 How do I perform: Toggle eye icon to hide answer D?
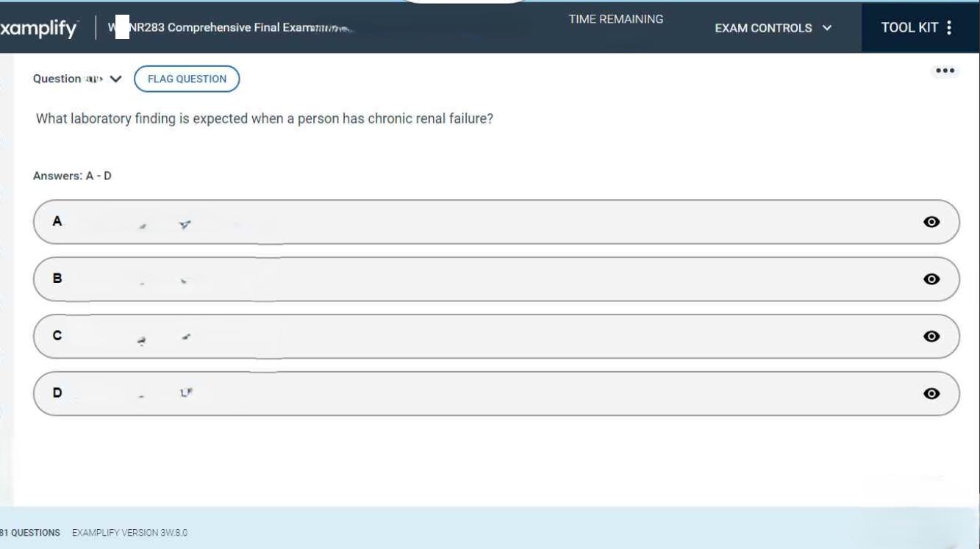pos(931,394)
